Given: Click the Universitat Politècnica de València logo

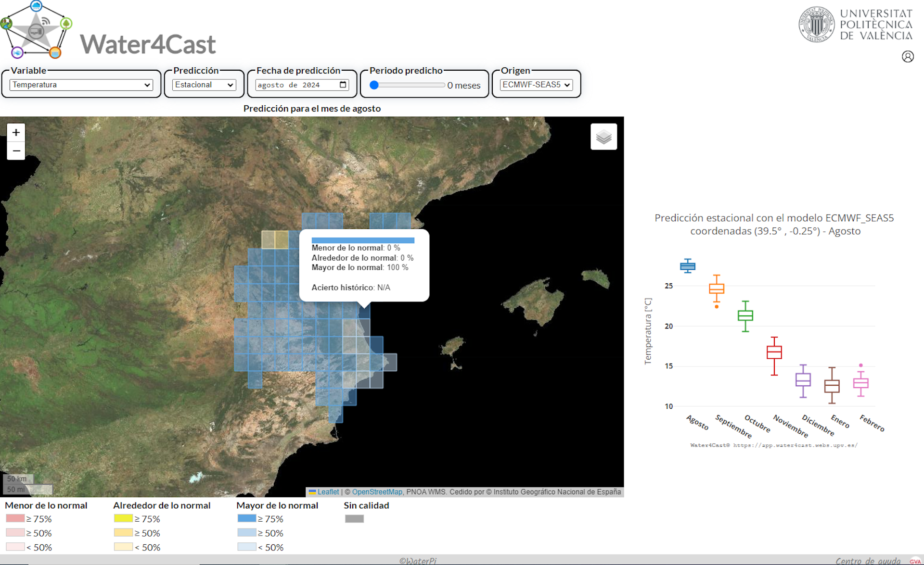Looking at the screenshot, I should (856, 25).
